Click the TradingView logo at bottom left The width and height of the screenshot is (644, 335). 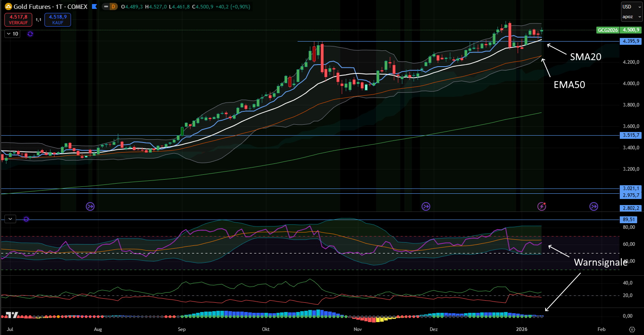click(x=12, y=315)
